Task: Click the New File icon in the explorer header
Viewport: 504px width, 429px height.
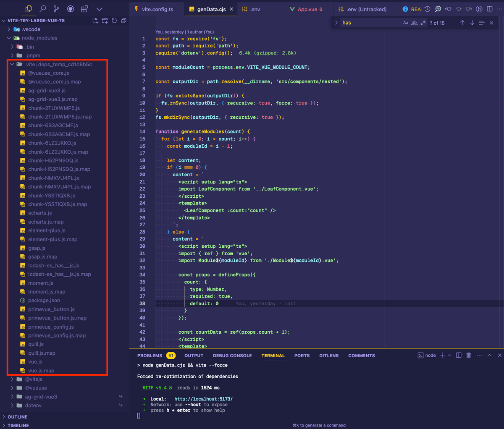Action: [x=95, y=21]
